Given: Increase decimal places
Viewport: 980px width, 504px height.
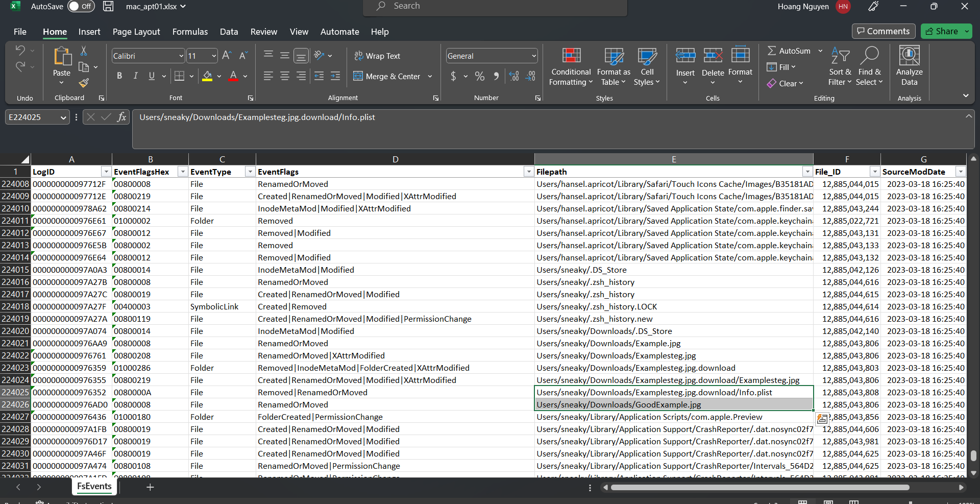Looking at the screenshot, I should coord(513,76).
